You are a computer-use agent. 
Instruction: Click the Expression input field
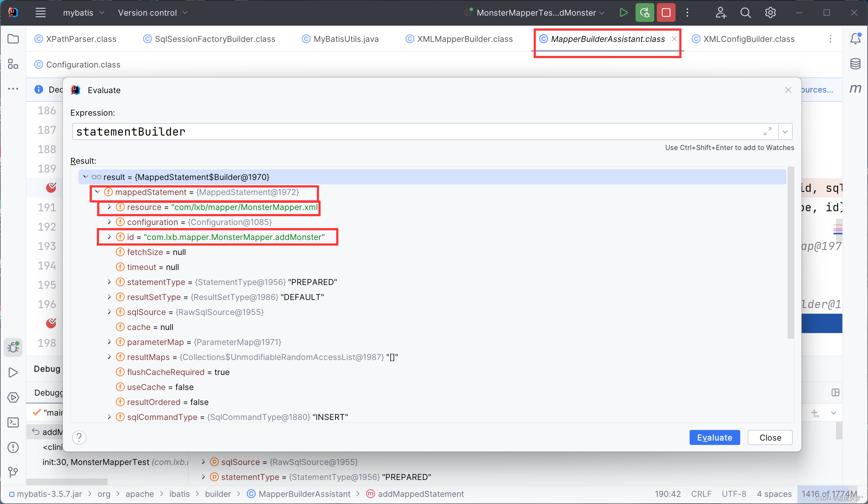click(x=413, y=132)
